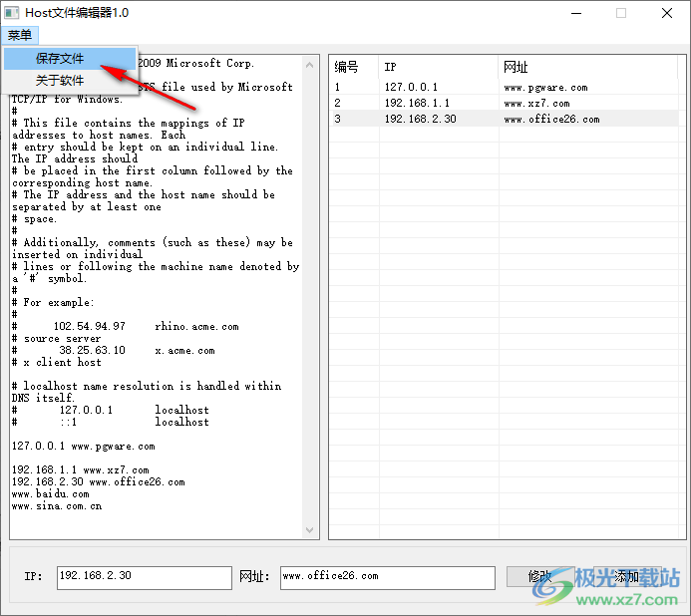
Task: Place cursor on www.baidu.com line in editor
Action: (50, 494)
